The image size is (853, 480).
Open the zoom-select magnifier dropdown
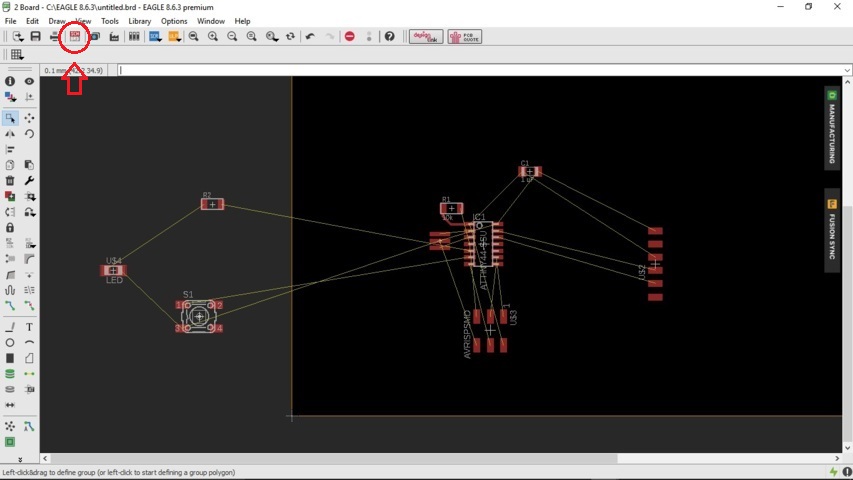point(271,36)
